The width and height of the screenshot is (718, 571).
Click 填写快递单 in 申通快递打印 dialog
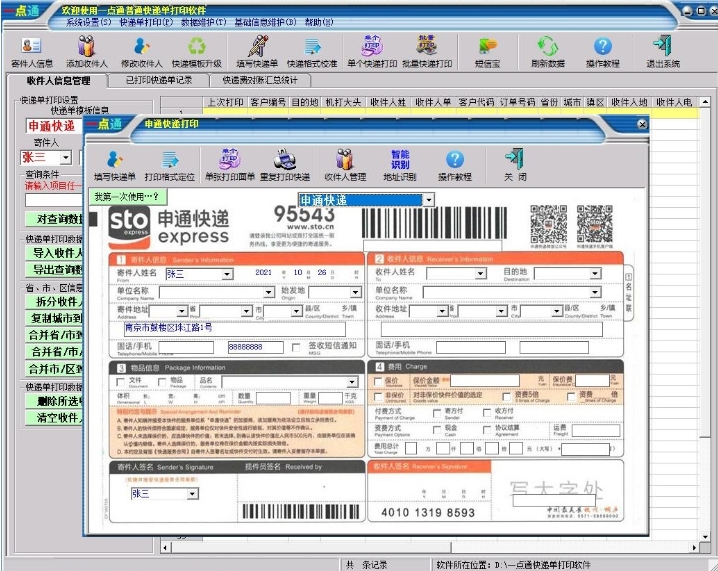114,165
